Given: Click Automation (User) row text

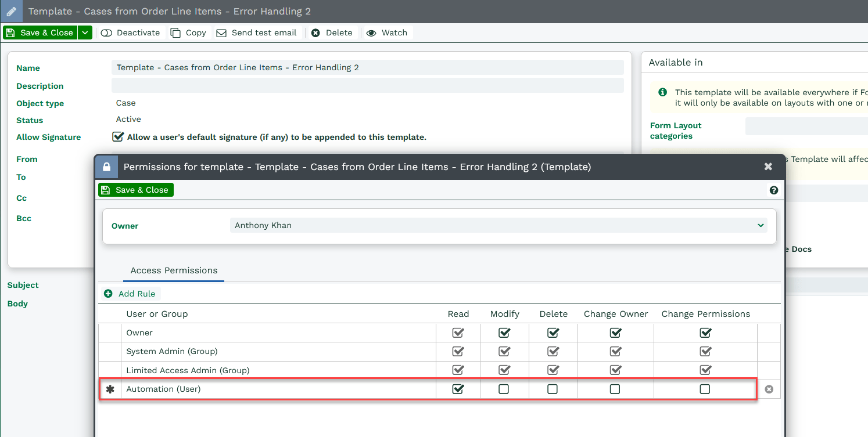Looking at the screenshot, I should tap(163, 389).
